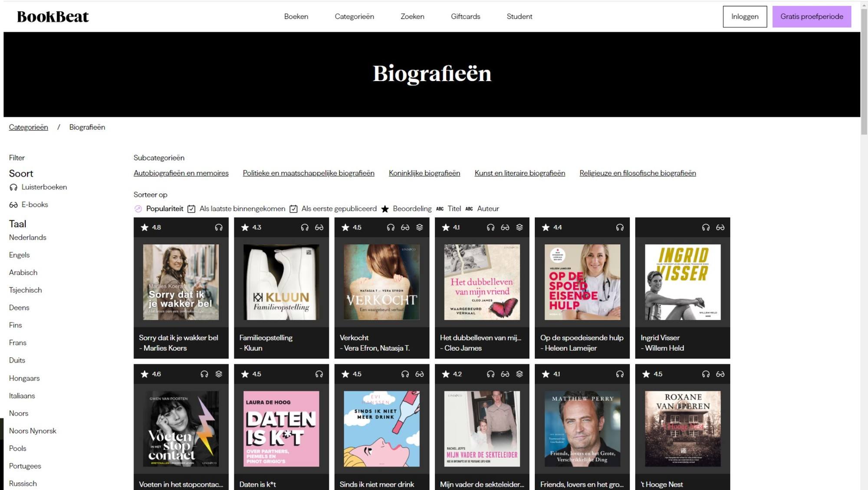This screenshot has width=868, height=490.
Task: Open the Boeken menu
Action: point(296,16)
